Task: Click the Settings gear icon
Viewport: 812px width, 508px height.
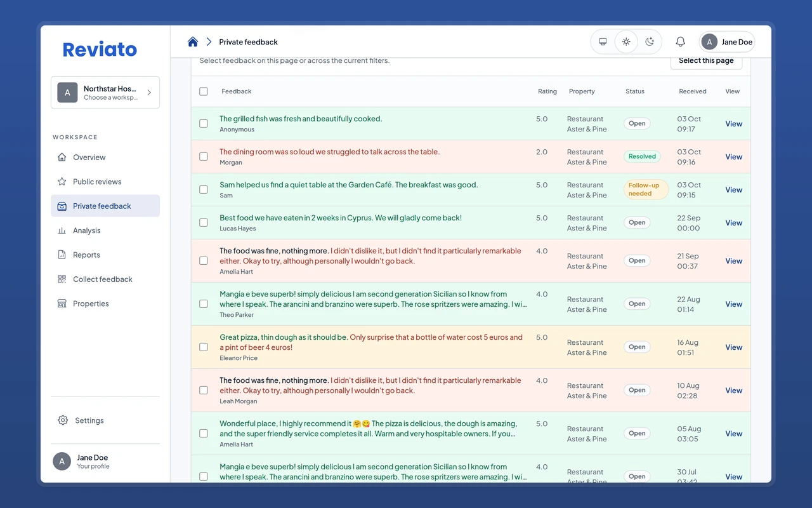Action: click(63, 420)
